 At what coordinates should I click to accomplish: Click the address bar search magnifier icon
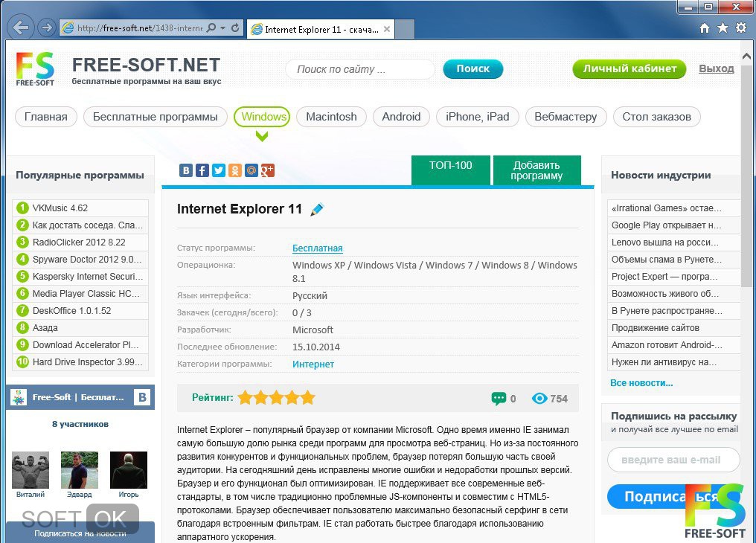pyautogui.click(x=211, y=28)
